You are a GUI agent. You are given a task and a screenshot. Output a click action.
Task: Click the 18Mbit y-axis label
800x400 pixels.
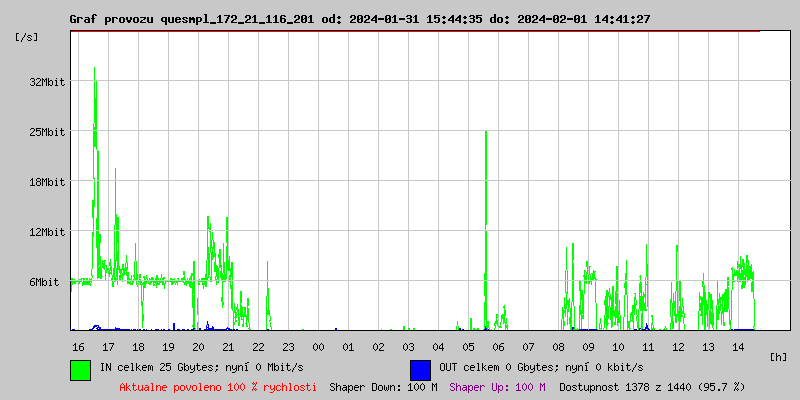pyautogui.click(x=47, y=182)
